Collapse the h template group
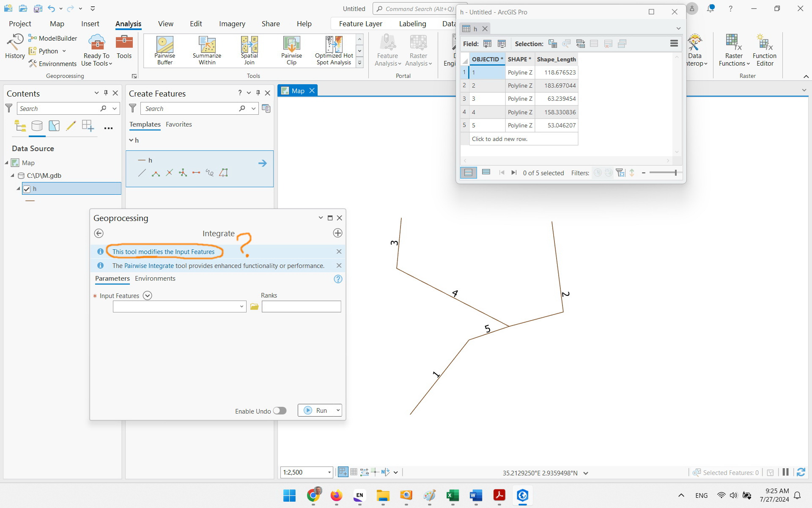This screenshot has height=508, width=812. point(131,140)
